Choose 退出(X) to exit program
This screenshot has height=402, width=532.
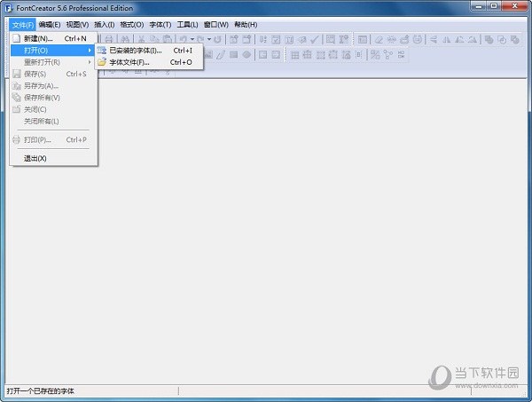pyautogui.click(x=53, y=158)
